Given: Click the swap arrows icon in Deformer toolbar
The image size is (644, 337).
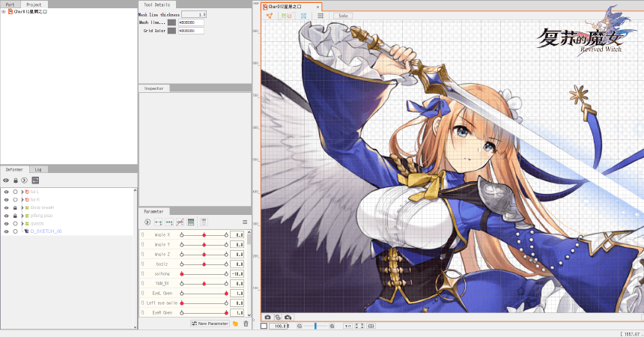Looking at the screenshot, I should tap(35, 180).
